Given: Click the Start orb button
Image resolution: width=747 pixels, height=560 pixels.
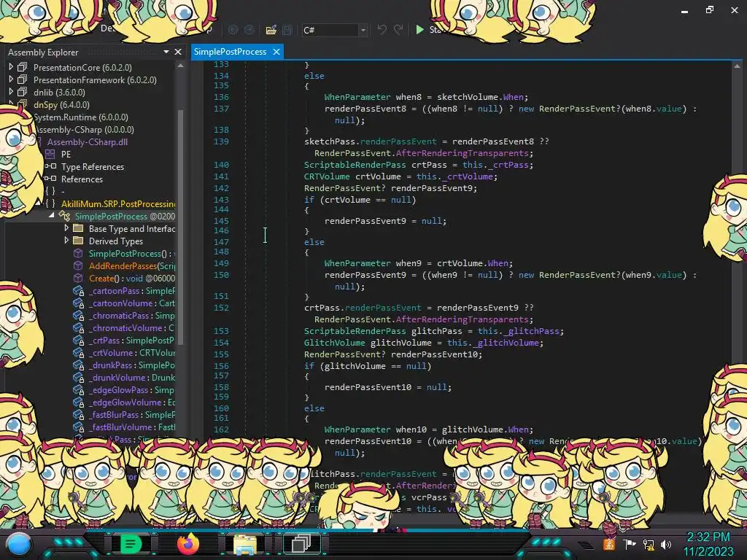Looking at the screenshot, I should (x=18, y=545).
